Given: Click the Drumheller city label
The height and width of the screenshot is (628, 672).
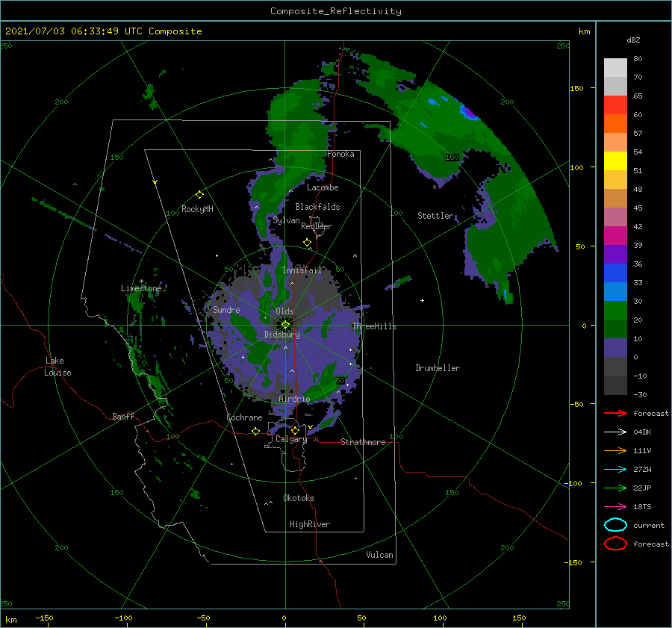Looking at the screenshot, I should (438, 368).
